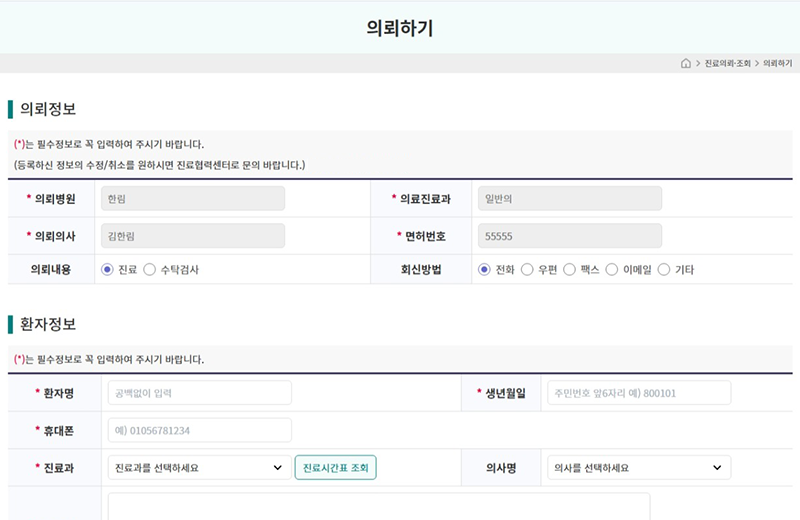This screenshot has height=520, width=800.
Task: Choose 기타 as reply method
Action: point(664,270)
